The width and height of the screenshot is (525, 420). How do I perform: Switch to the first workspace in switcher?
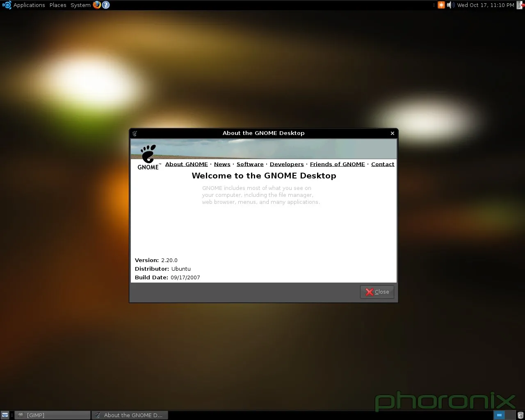(499, 415)
